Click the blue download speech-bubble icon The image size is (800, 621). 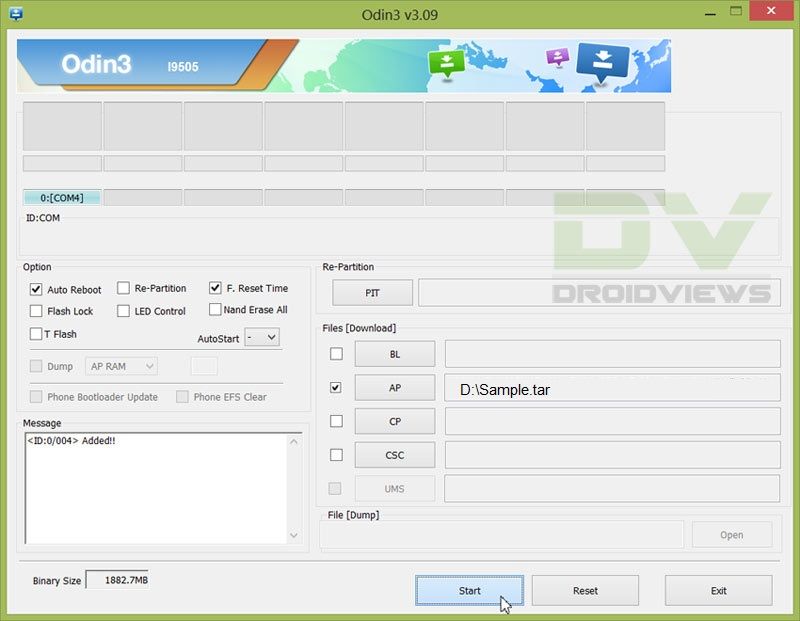pyautogui.click(x=603, y=62)
